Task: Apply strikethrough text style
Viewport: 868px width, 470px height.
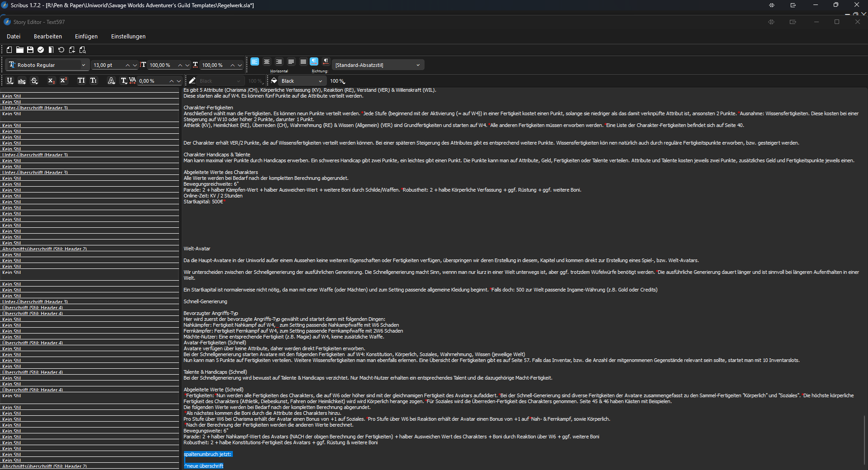Action: click(x=34, y=81)
